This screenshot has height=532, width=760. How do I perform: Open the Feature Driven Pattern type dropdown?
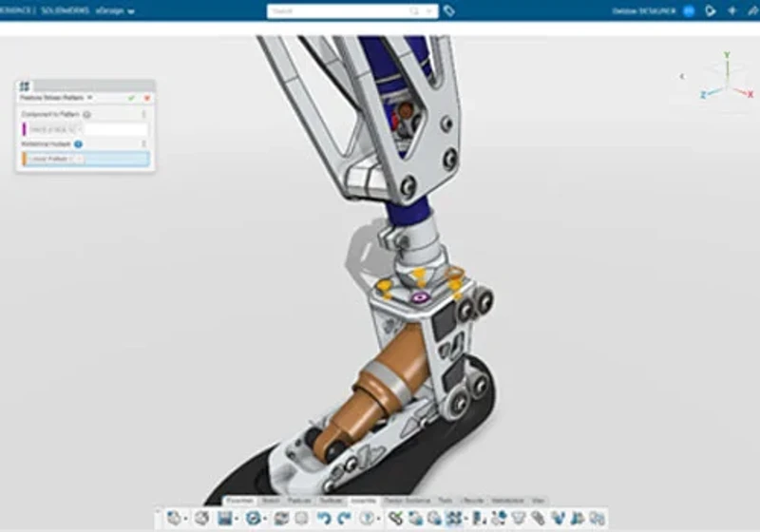(x=89, y=98)
